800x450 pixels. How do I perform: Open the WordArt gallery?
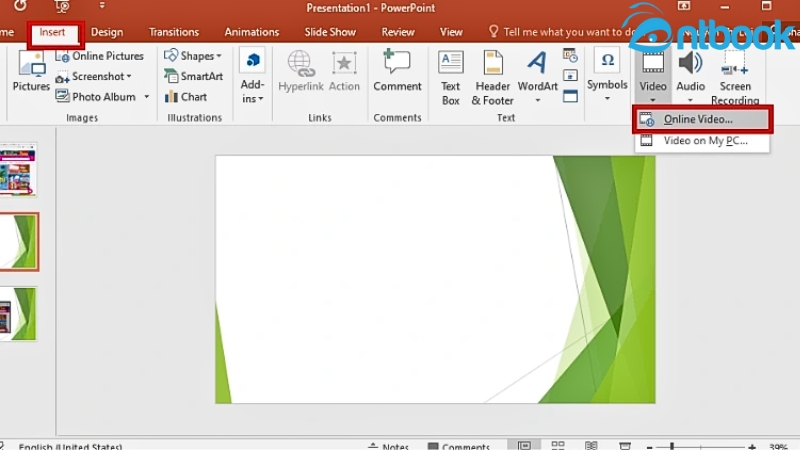tap(537, 77)
